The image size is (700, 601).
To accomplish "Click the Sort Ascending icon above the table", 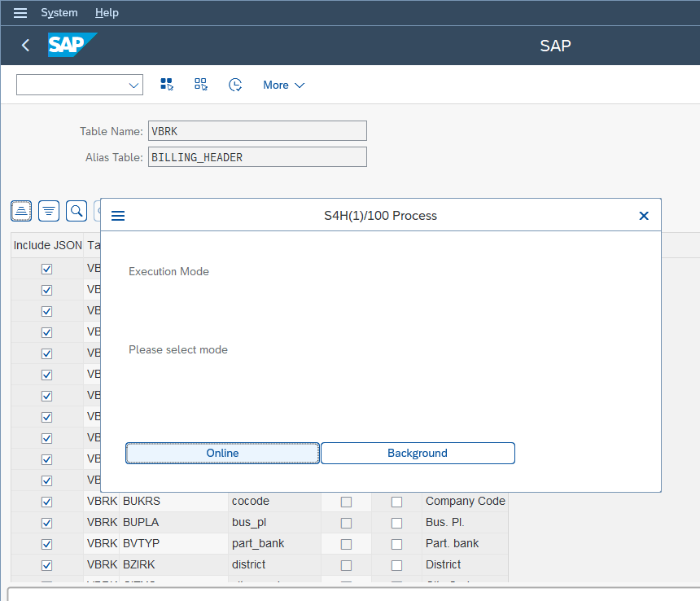I will 21,211.
